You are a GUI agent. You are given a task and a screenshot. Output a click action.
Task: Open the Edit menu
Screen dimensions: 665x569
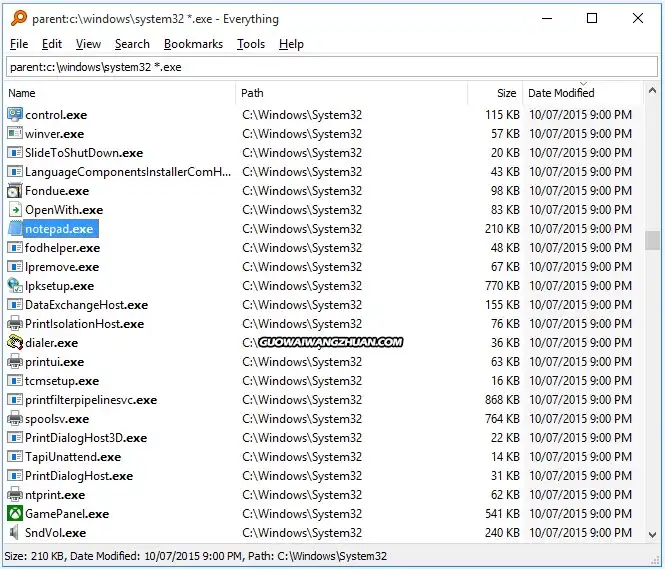[x=52, y=44]
